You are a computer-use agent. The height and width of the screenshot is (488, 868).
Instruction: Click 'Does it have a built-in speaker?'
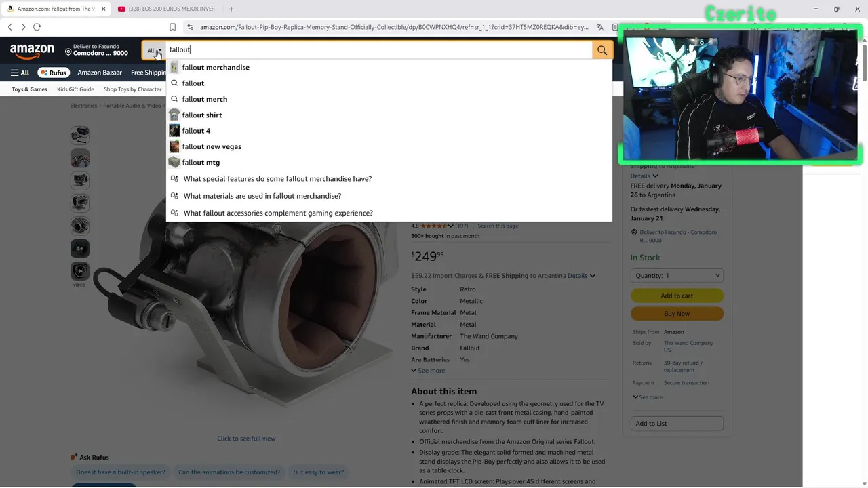point(121,472)
